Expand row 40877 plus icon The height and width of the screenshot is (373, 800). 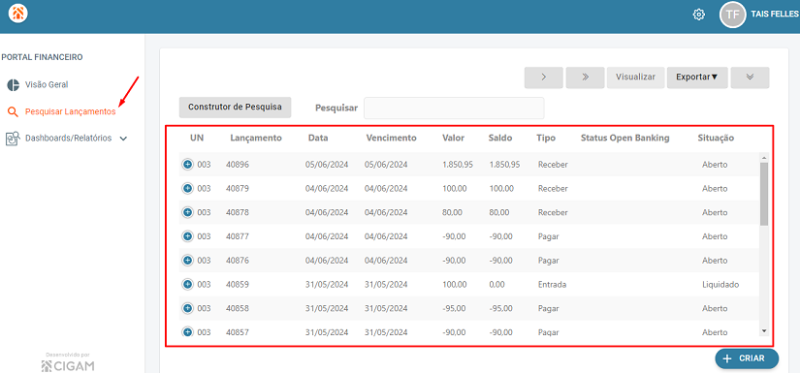[x=187, y=236]
